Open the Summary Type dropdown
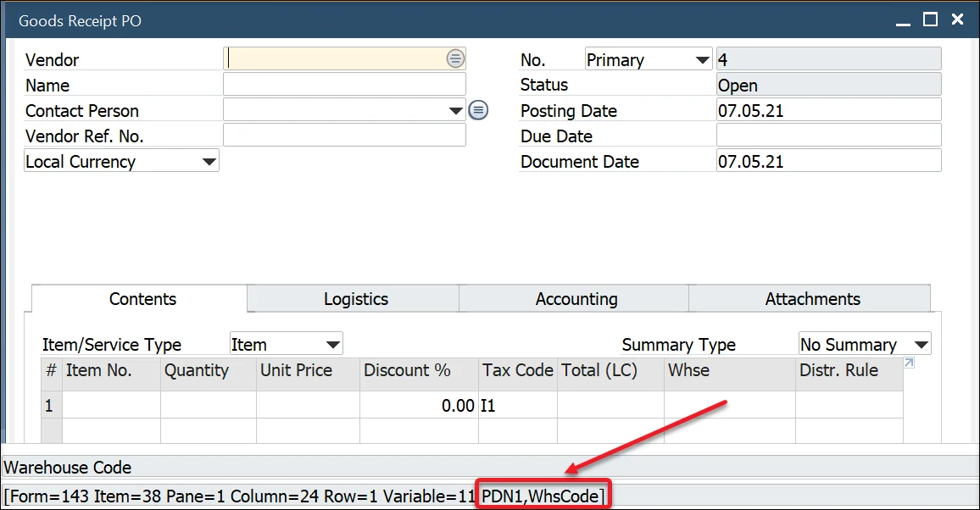The height and width of the screenshot is (510, 980). click(921, 345)
